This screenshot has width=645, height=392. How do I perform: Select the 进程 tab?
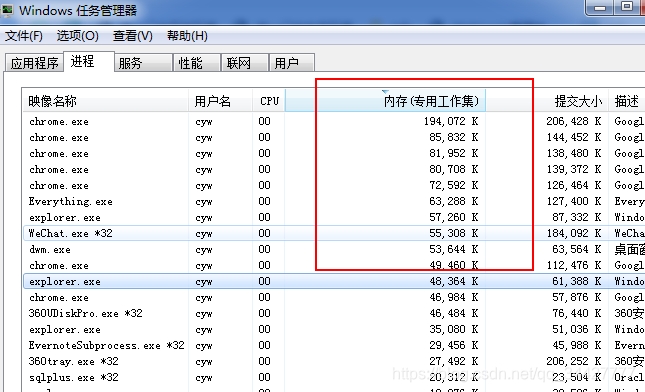coord(88,62)
